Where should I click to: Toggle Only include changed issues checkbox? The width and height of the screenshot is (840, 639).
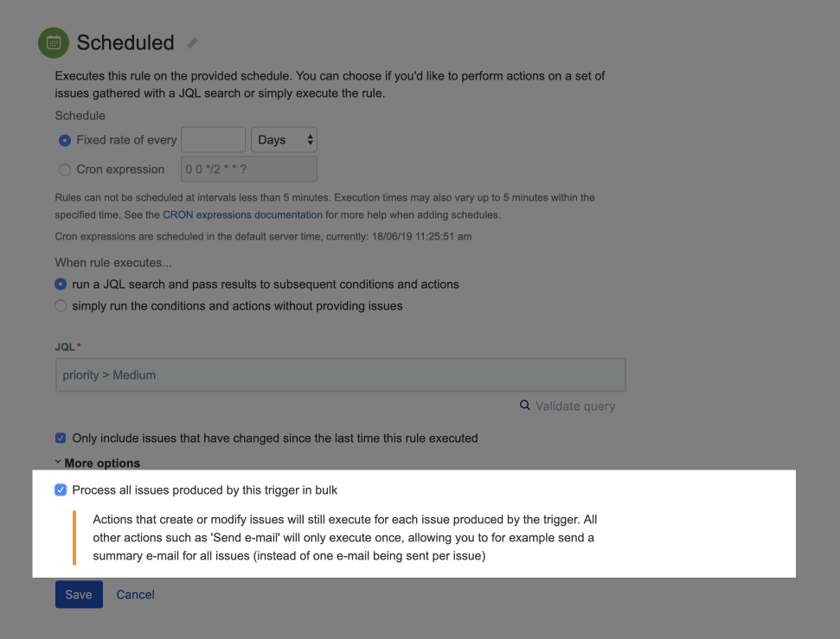pos(61,438)
